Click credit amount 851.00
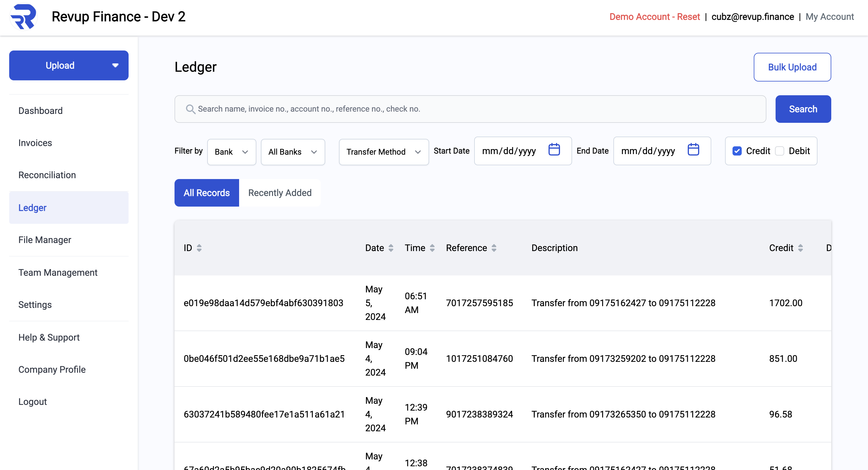This screenshot has height=470, width=868. (783, 358)
